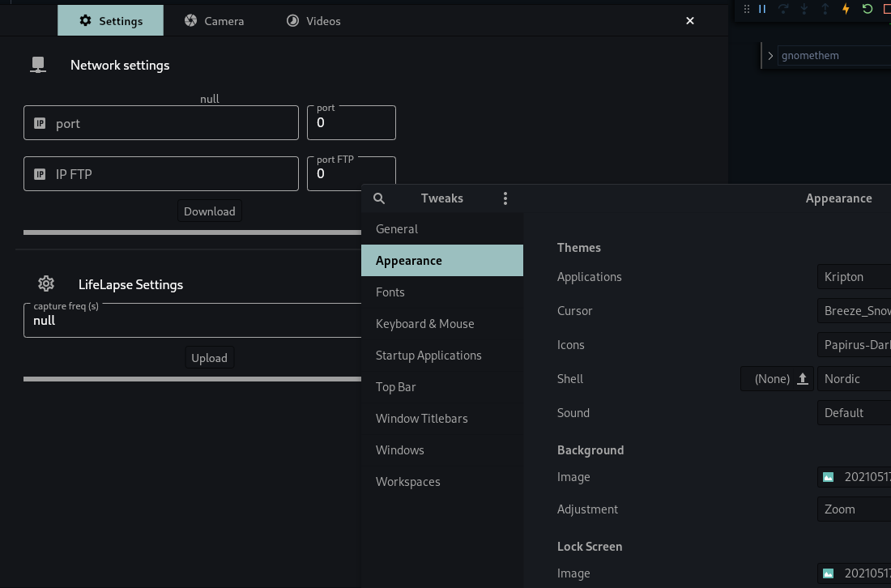Viewport: 891px width, 588px height.
Task: Upload a custom Shell theme file
Action: (x=801, y=378)
